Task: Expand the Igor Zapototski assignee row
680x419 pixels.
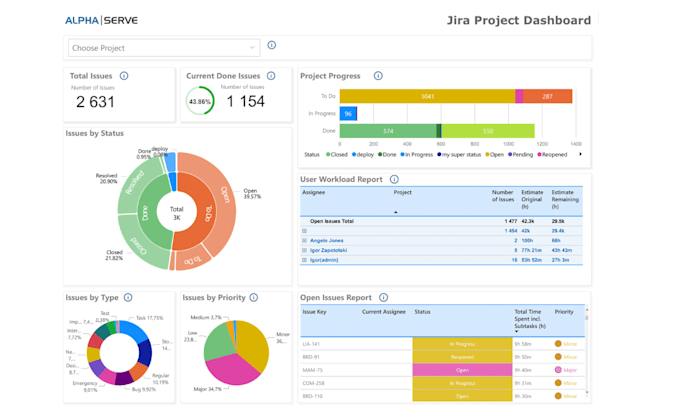Action: [x=304, y=250]
